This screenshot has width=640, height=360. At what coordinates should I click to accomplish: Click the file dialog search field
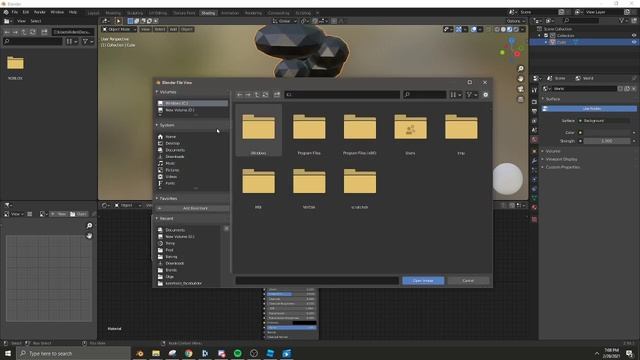424,95
